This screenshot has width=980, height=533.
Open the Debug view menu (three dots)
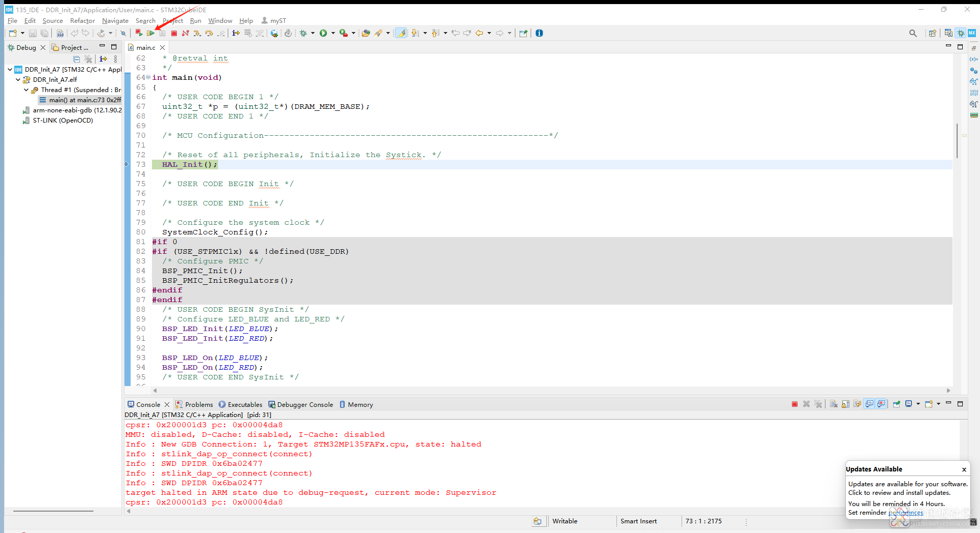tap(115, 59)
